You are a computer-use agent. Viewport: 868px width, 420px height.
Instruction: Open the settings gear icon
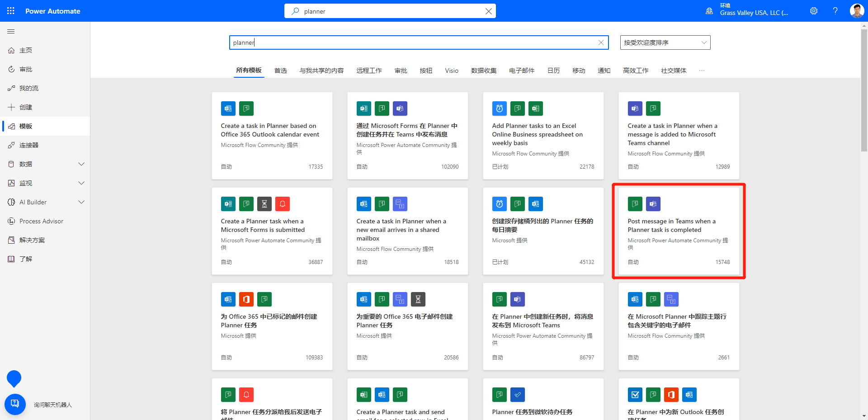814,11
